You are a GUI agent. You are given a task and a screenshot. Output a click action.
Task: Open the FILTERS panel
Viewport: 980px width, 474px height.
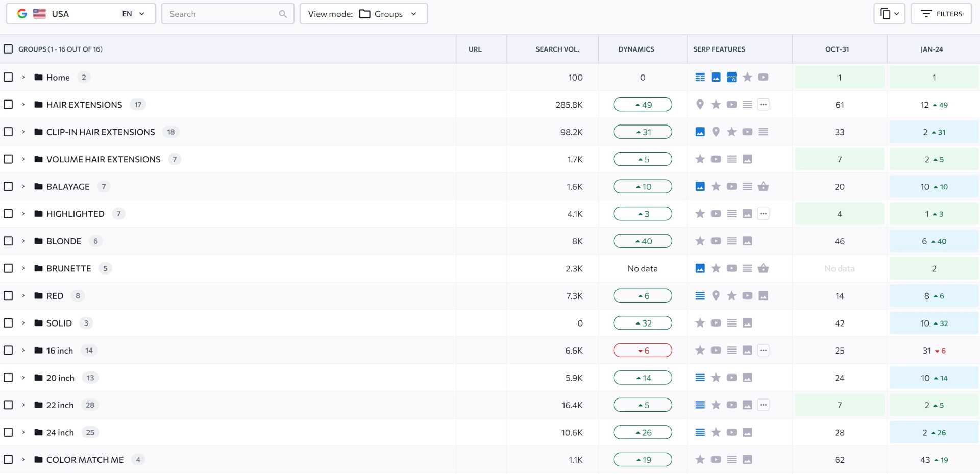pos(941,14)
